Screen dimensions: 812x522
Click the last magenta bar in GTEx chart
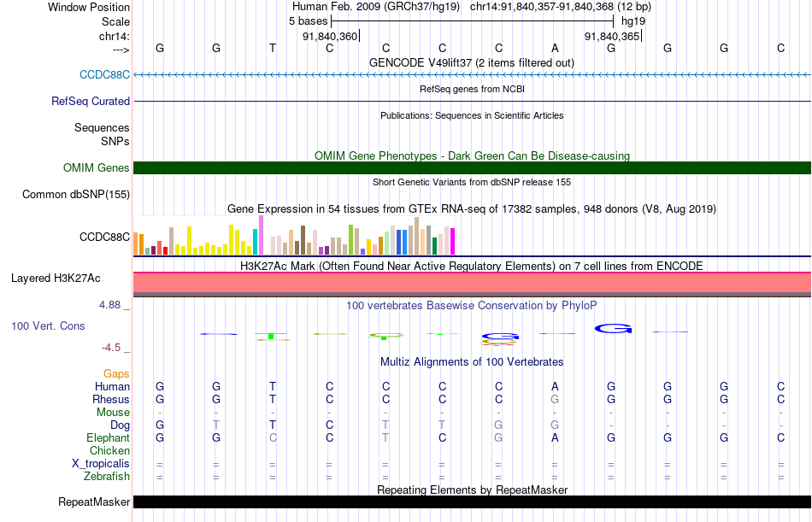(452, 241)
